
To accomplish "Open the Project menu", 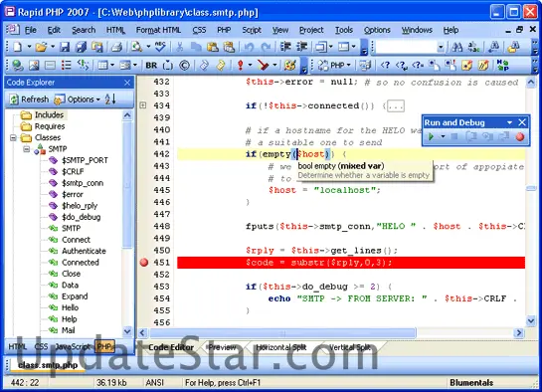I will (x=311, y=30).
